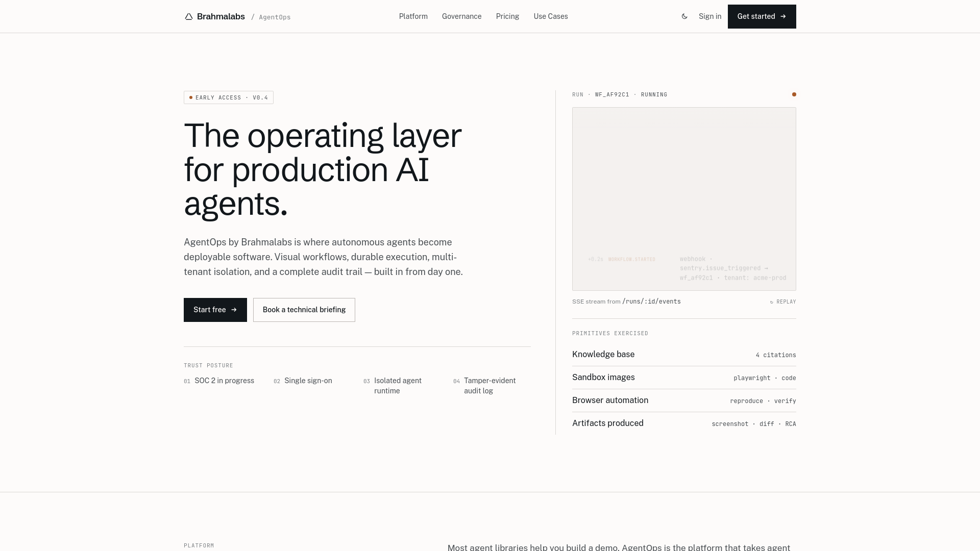Click the 'reproduce · verify' value

763,401
